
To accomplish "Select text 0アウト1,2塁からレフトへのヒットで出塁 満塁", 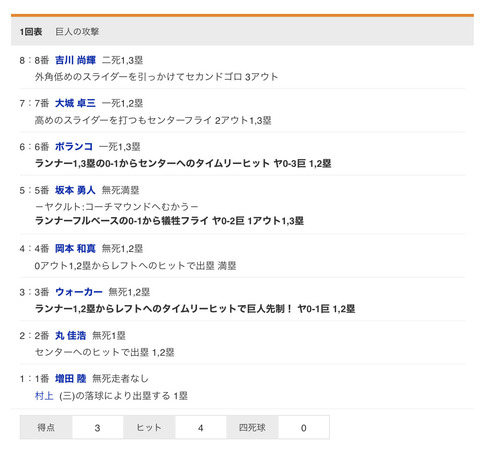I will [x=135, y=266].
